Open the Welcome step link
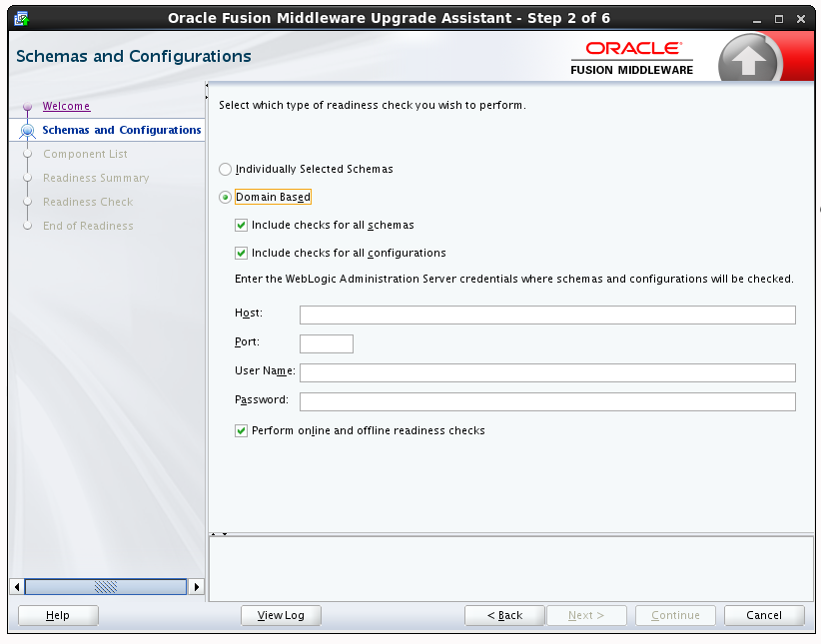Image resolution: width=821 pixels, height=644 pixels. click(x=67, y=106)
